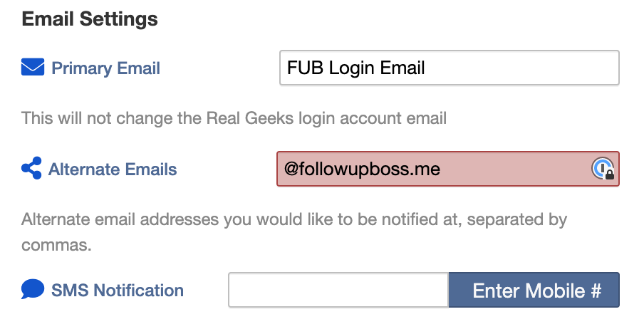Focus the Primary Email input field
The image size is (644, 329).
450,68
